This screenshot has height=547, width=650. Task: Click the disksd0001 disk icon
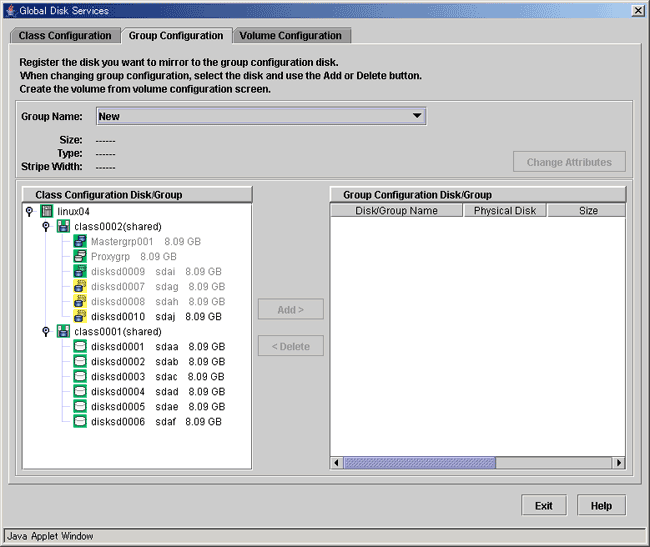point(80,347)
